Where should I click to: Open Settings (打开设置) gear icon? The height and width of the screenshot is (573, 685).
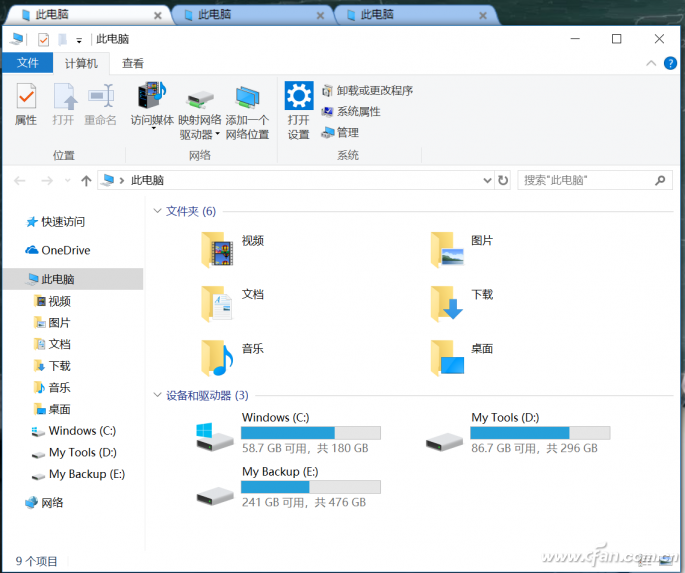coord(299,95)
